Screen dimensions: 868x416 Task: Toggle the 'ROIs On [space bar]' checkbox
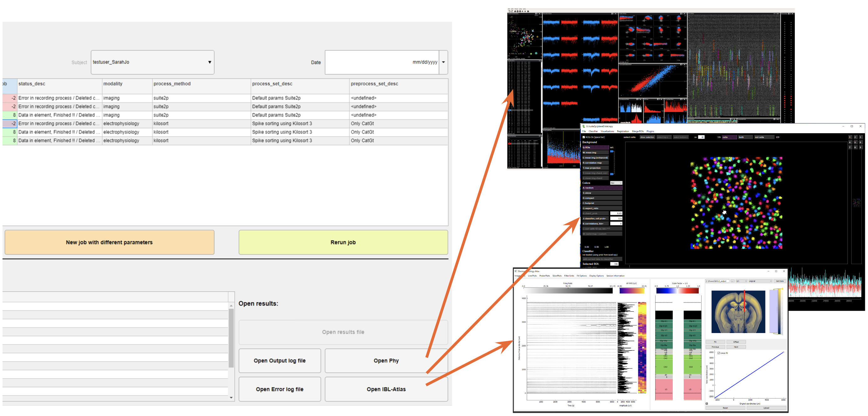click(x=584, y=137)
